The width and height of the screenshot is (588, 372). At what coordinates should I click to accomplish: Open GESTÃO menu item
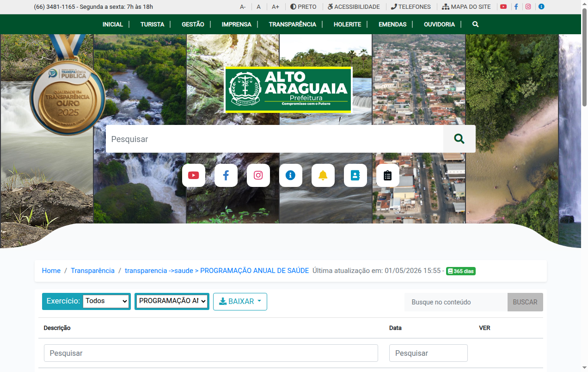193,24
